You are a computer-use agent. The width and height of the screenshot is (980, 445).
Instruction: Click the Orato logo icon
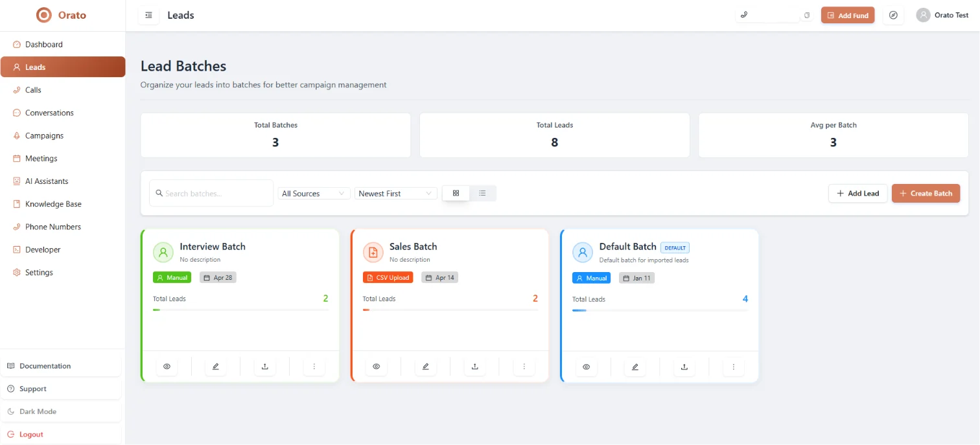pos(43,15)
